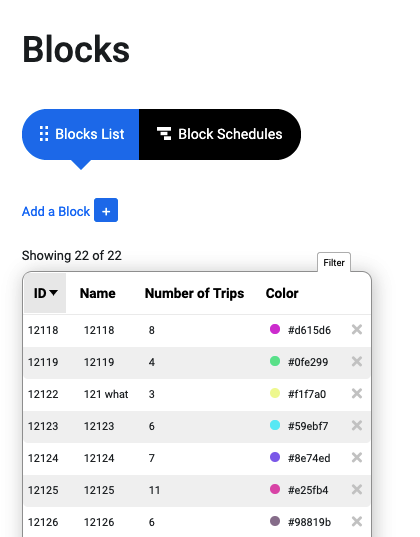This screenshot has width=420, height=537.
Task: Select the Blocks List tab
Action: pyautogui.click(x=81, y=134)
